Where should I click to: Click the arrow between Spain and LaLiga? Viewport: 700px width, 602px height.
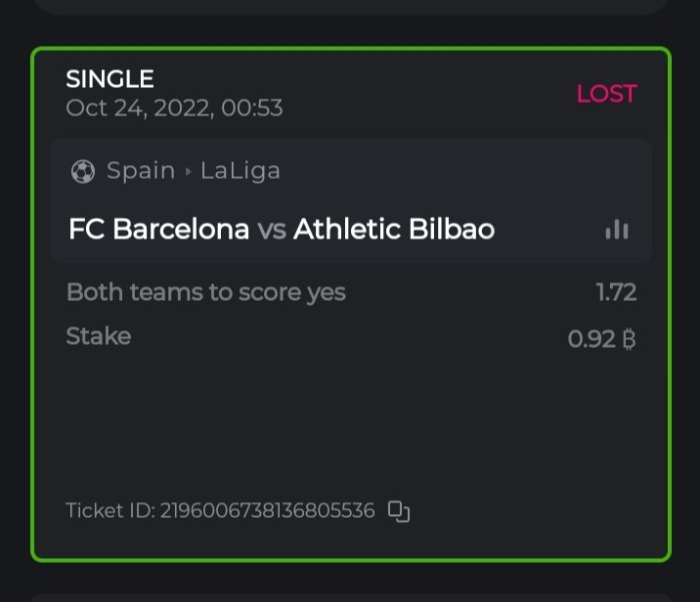pos(188,172)
